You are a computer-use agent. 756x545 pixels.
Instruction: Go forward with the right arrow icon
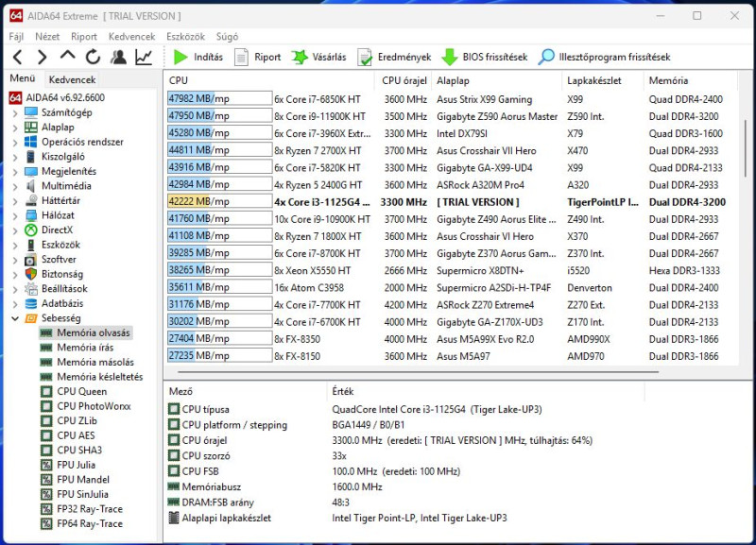[43, 58]
